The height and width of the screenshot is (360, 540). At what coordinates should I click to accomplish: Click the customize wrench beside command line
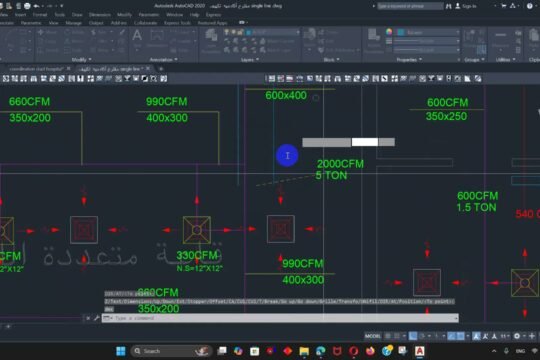[96, 318]
